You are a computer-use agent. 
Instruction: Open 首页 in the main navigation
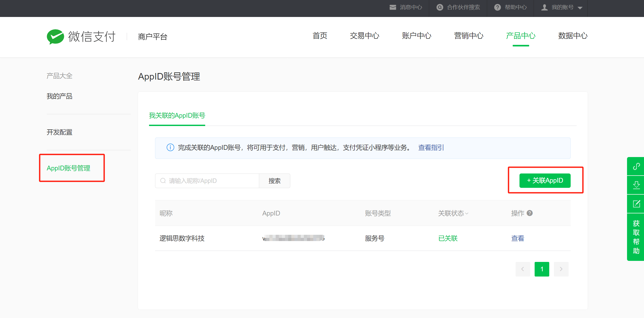point(320,36)
